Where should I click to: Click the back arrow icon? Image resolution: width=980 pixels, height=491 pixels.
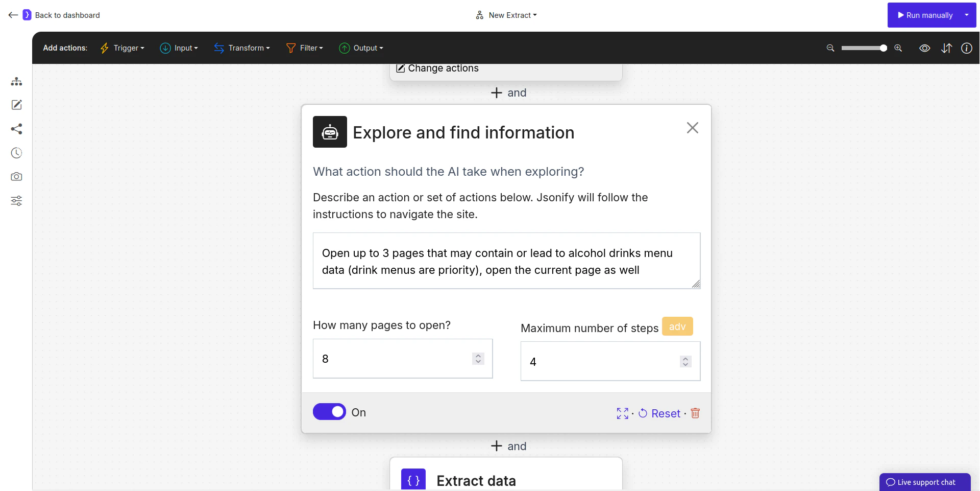pos(13,15)
